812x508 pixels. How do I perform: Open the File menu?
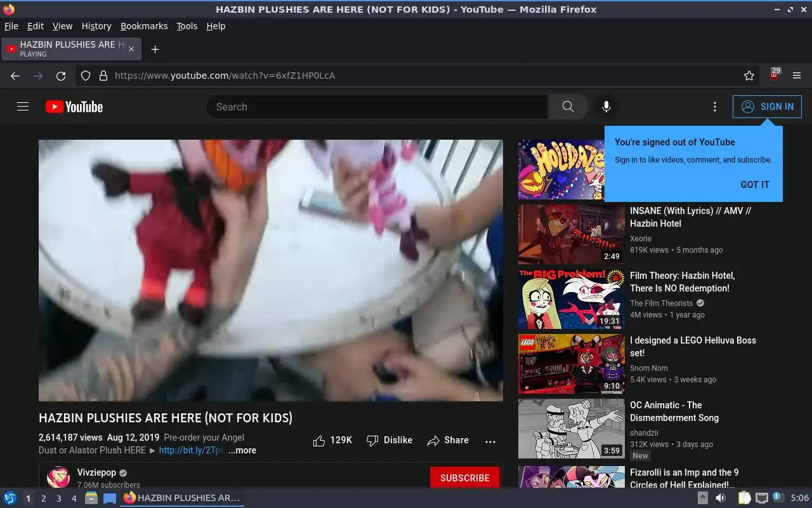11,26
